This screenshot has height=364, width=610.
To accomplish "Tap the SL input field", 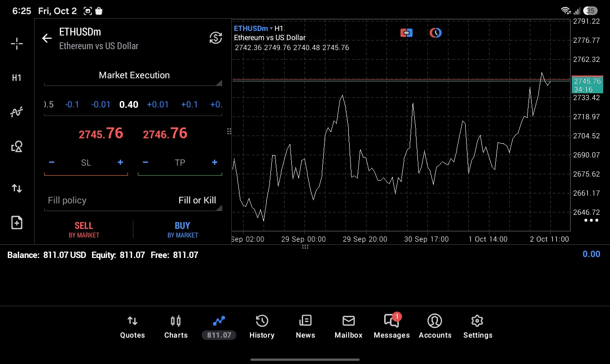I will tap(86, 163).
